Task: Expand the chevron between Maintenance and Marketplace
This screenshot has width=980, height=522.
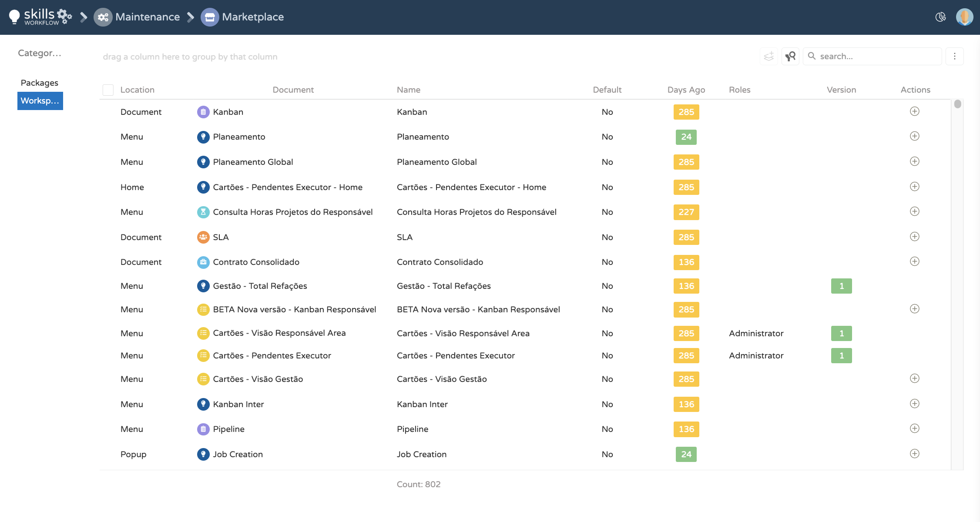Action: click(190, 17)
